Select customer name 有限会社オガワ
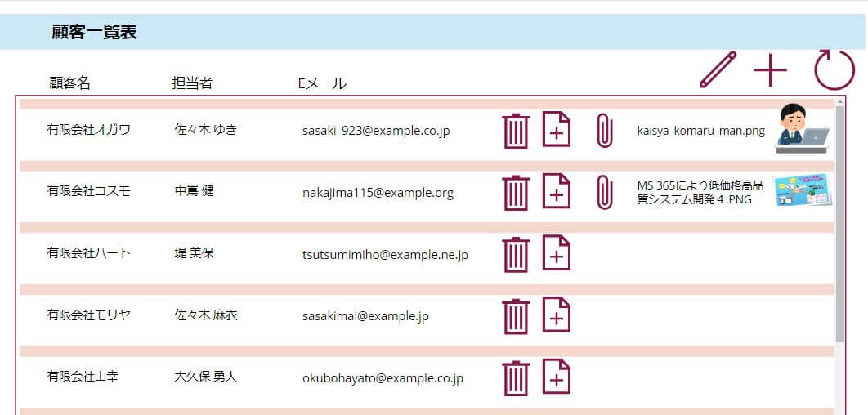 [89, 130]
